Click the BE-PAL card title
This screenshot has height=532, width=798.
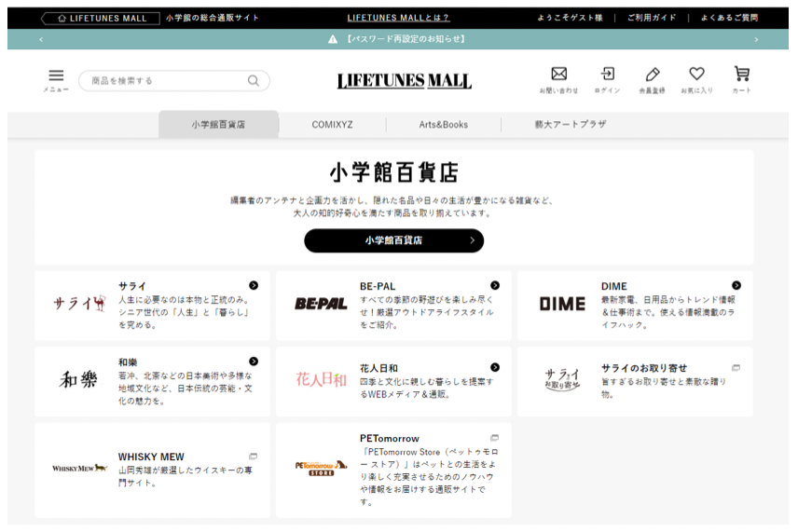(378, 286)
